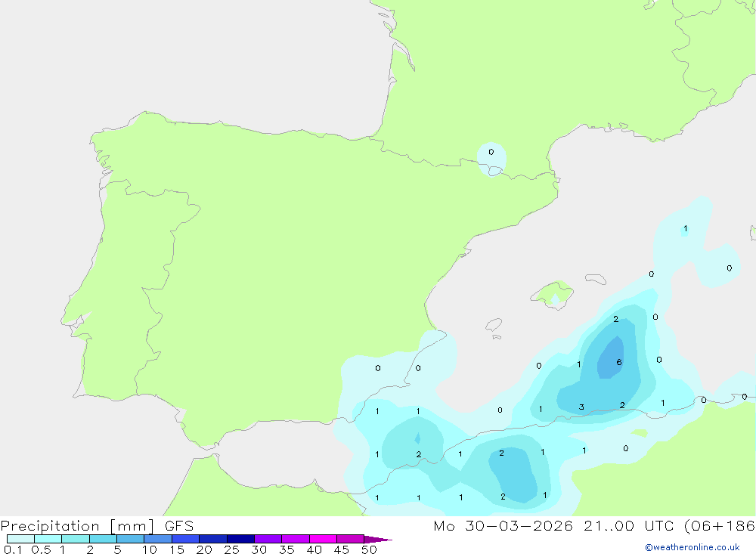Click the '20' legend scale label
This screenshot has height=554, width=756.
[204, 549]
